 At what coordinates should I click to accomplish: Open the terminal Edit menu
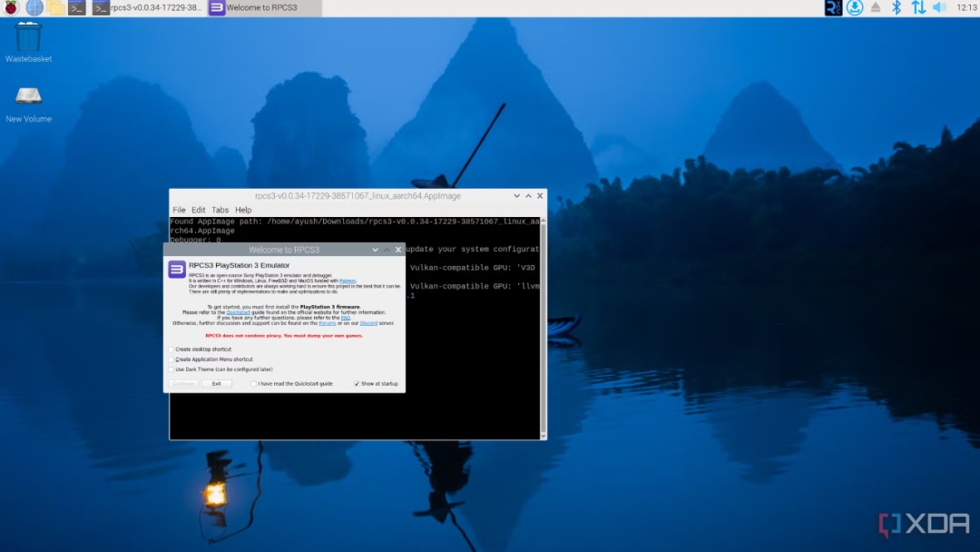point(198,210)
